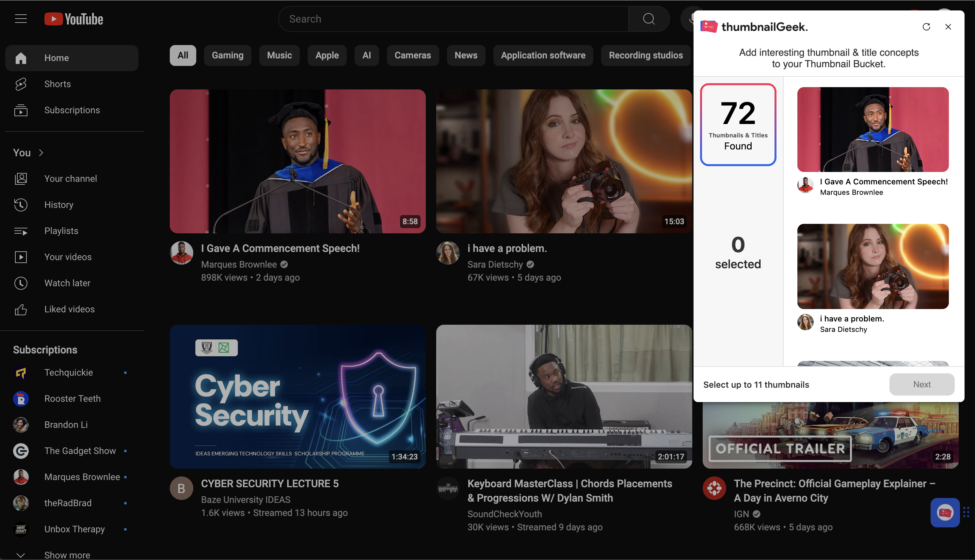
Task: Click Baze University IDEAS avatar
Action: pyautogui.click(x=181, y=488)
